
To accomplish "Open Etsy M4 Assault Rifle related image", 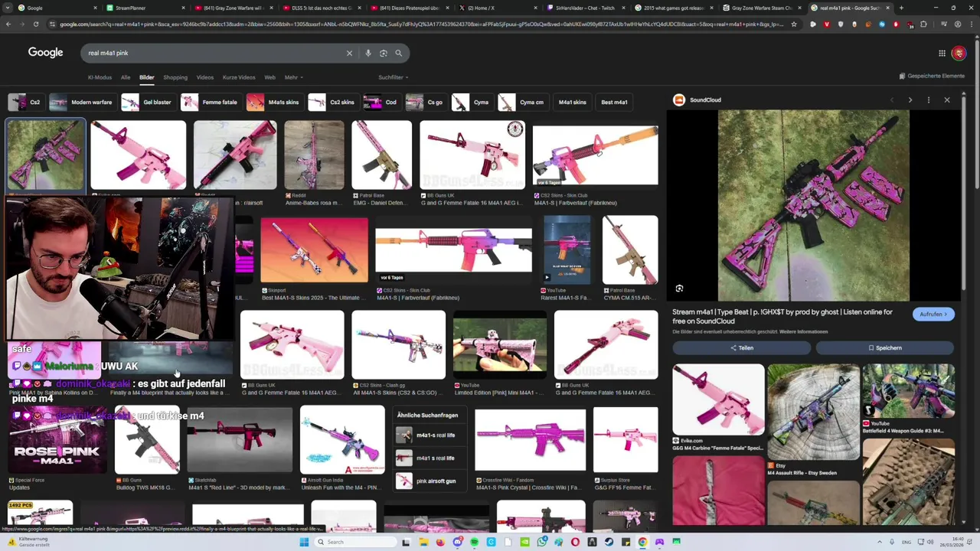I will tap(813, 412).
